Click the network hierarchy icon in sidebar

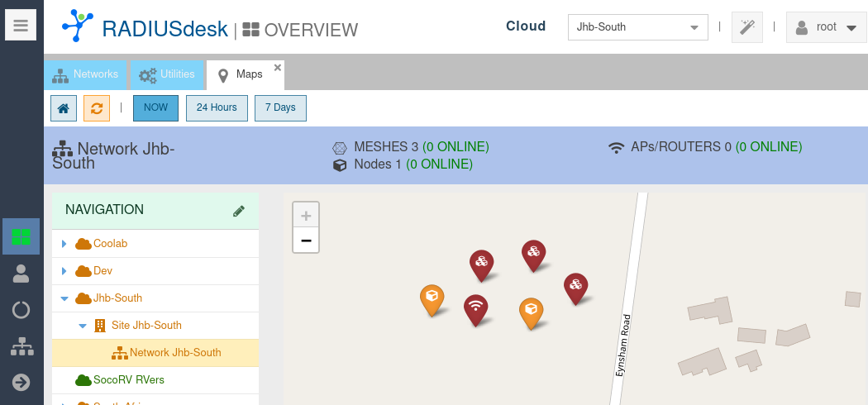pyautogui.click(x=21, y=346)
